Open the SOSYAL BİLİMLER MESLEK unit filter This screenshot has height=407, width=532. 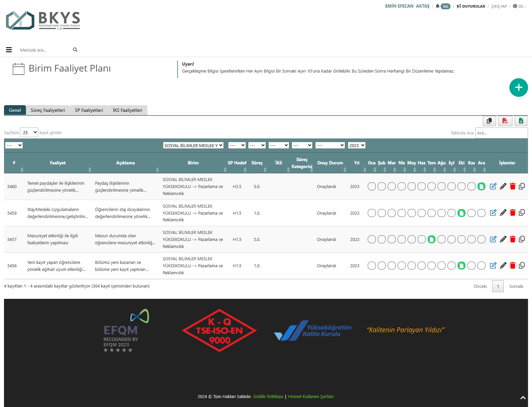click(193, 145)
